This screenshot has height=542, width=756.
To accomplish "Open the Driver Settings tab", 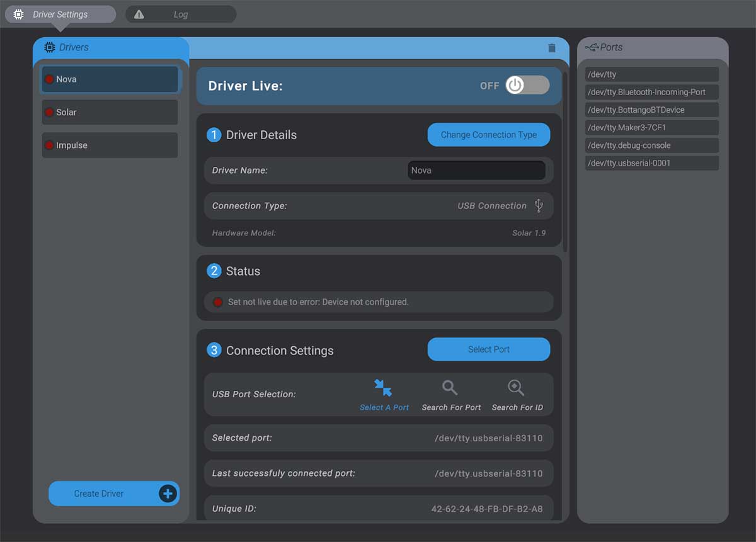I will (x=60, y=14).
